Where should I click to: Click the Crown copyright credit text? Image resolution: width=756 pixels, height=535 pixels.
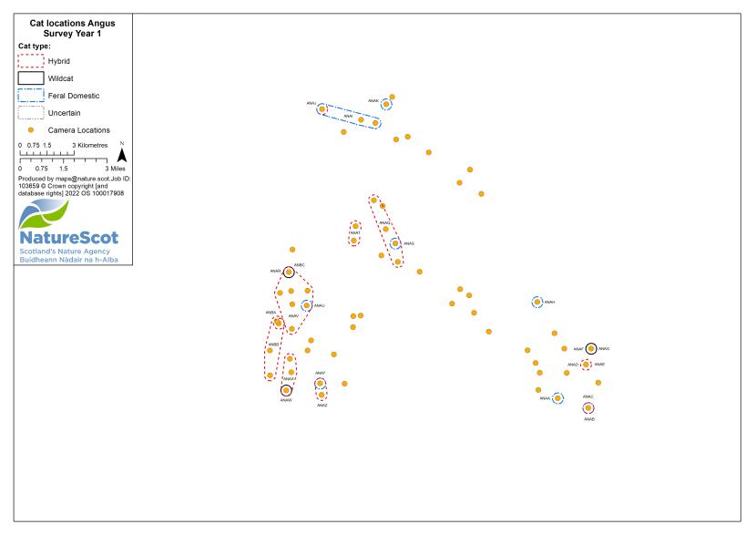74,186
